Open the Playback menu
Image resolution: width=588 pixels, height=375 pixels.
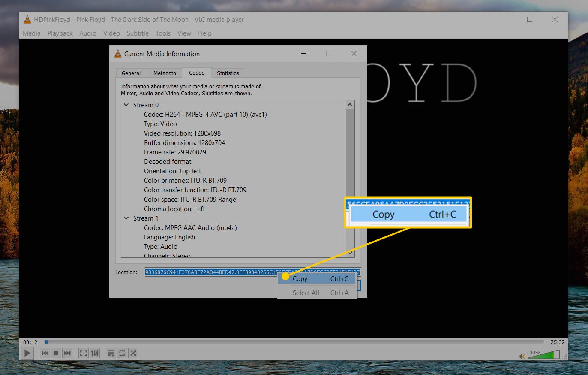pyautogui.click(x=60, y=33)
